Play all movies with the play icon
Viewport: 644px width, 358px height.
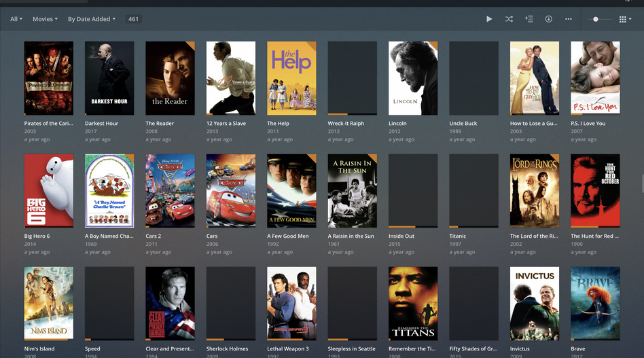[x=488, y=19]
